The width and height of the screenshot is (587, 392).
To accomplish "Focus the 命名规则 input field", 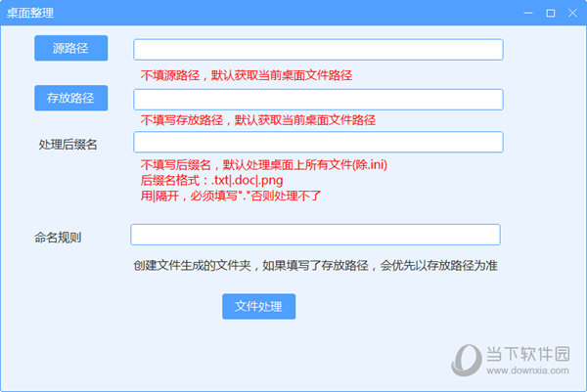I will [x=315, y=235].
